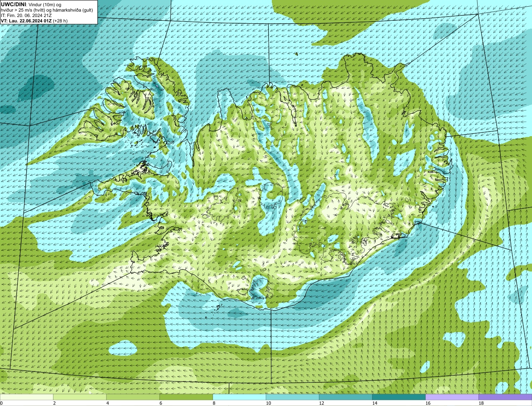Click the "12" label on the color scale

[322, 403]
